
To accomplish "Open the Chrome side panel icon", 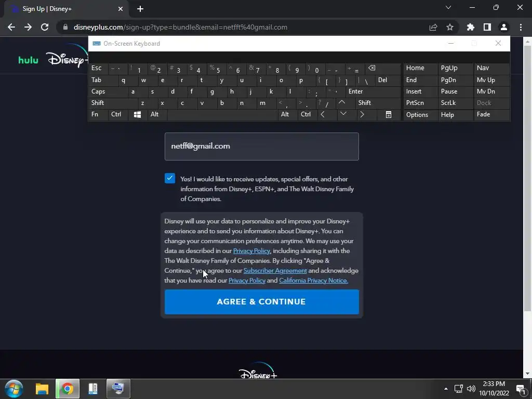I will tap(487, 27).
